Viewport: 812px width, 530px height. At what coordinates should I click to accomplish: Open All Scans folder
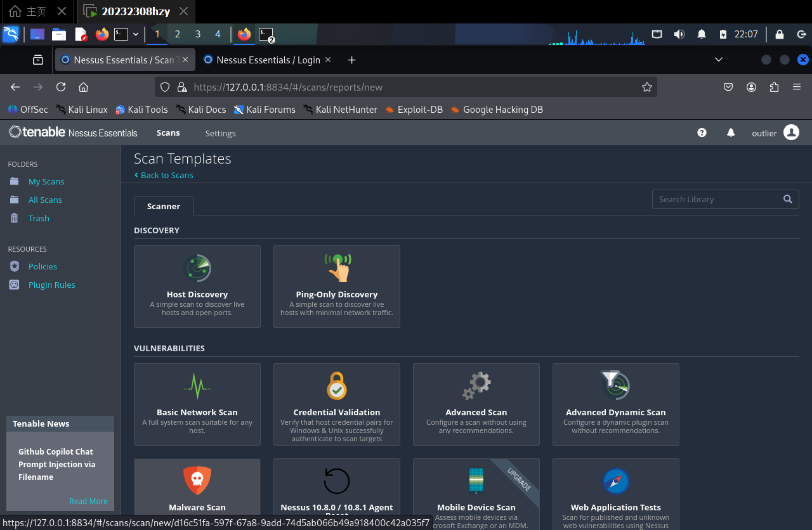[x=45, y=200]
